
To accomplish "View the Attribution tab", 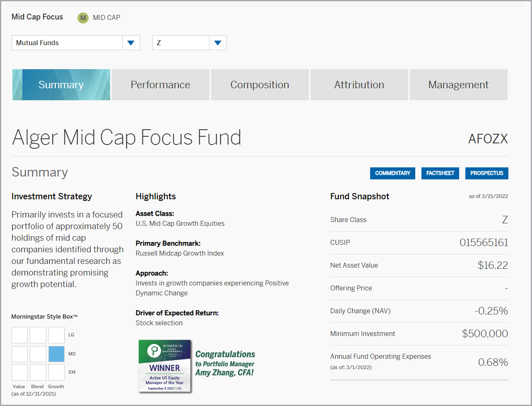I will click(359, 85).
